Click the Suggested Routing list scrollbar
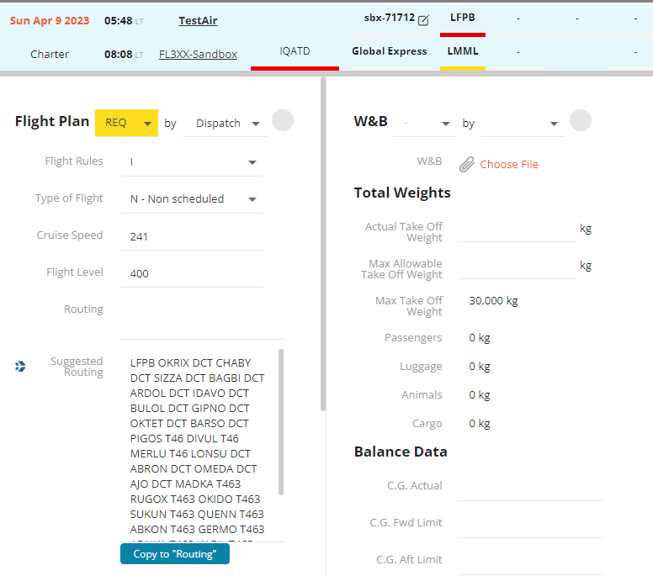The width and height of the screenshot is (653, 576). (x=281, y=420)
